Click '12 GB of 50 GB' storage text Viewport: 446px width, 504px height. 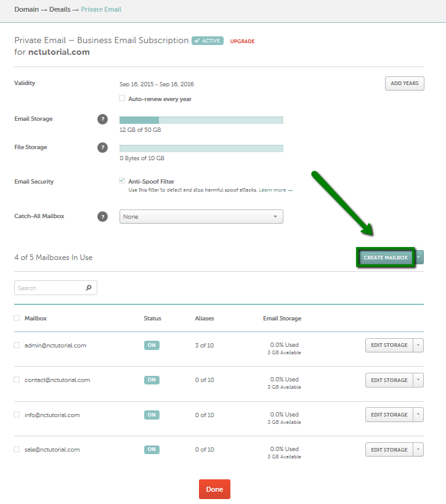(x=140, y=130)
